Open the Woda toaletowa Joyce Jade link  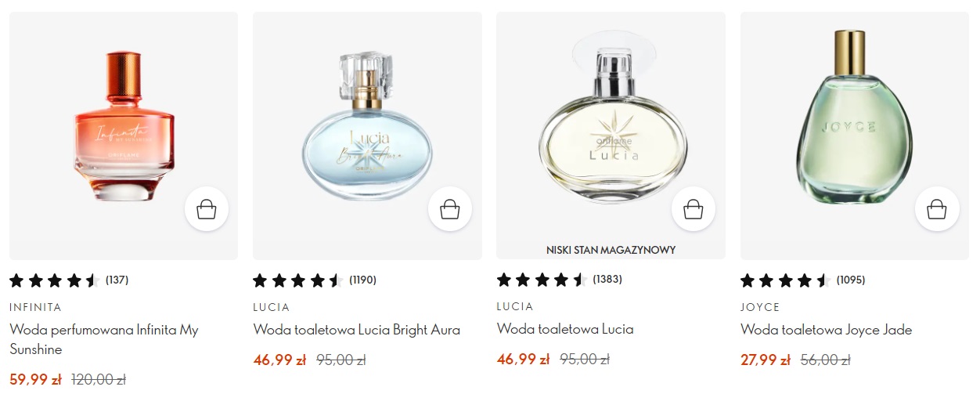click(x=826, y=330)
